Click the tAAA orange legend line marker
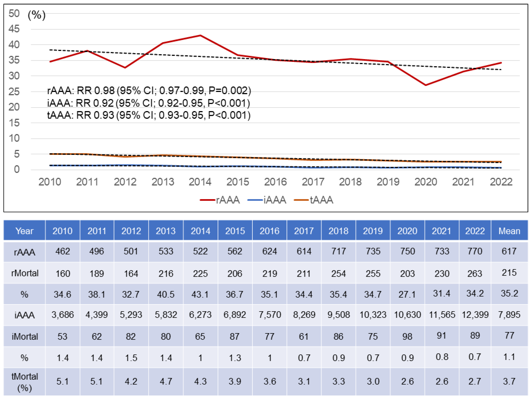The image size is (532, 399). point(301,200)
